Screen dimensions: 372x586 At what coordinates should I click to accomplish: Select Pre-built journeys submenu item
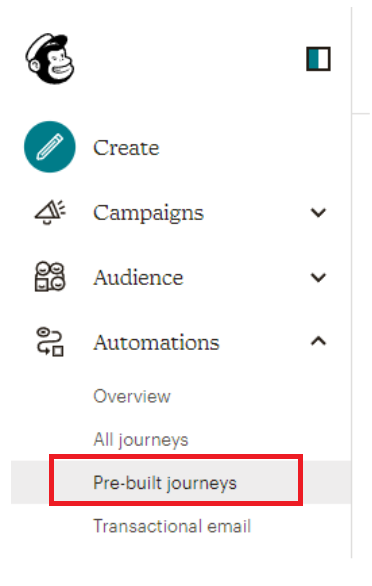coord(165,483)
